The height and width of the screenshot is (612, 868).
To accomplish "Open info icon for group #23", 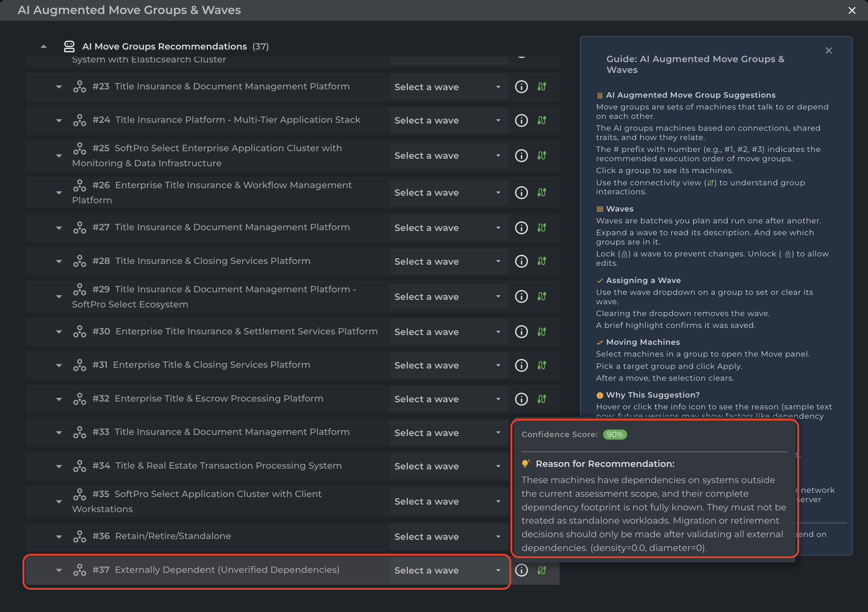I will pyautogui.click(x=521, y=87).
